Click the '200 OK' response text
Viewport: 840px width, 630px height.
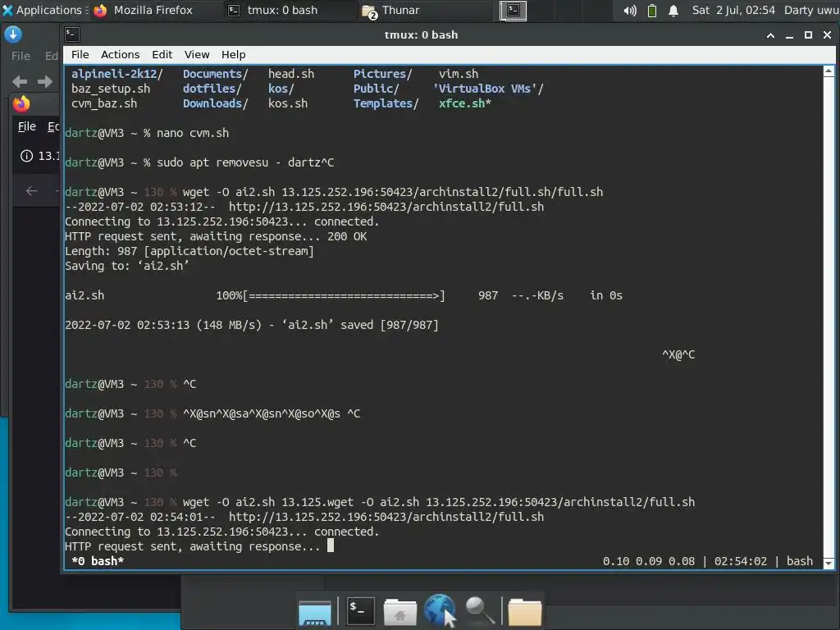347,236
